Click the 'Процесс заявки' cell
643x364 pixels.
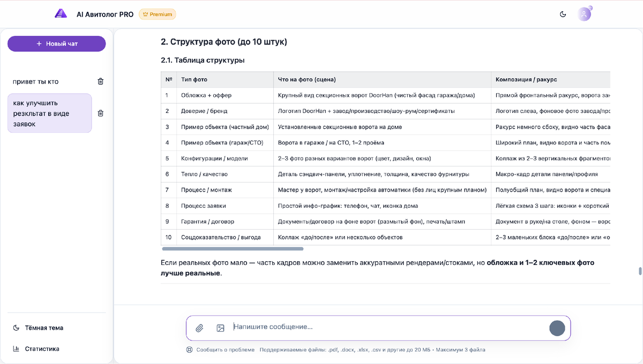click(x=225, y=206)
